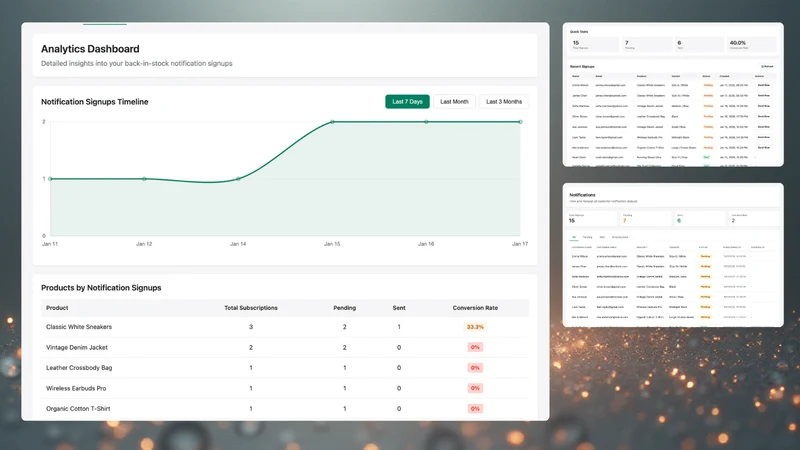Select the Organic Cotton T-Shirt product row

tap(285, 409)
